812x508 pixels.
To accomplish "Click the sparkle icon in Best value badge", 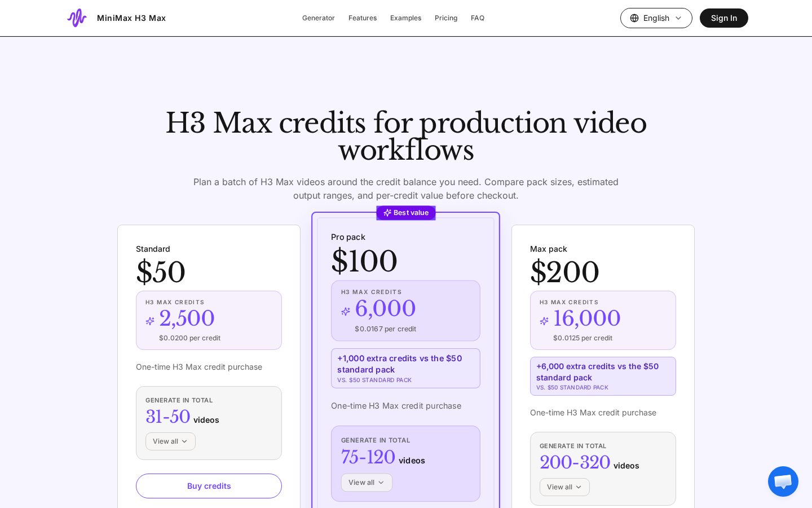I will [387, 213].
